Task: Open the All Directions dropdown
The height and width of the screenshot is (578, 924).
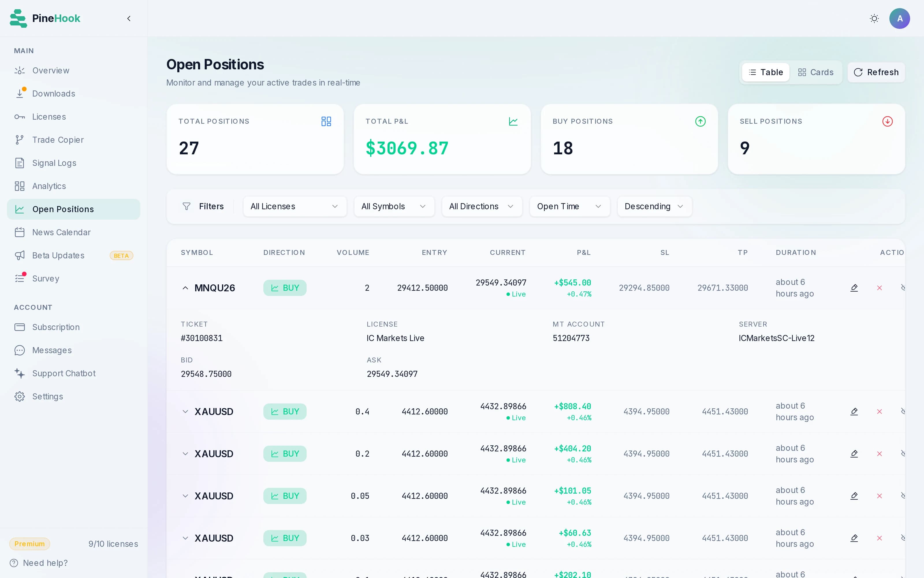Action: pos(482,206)
